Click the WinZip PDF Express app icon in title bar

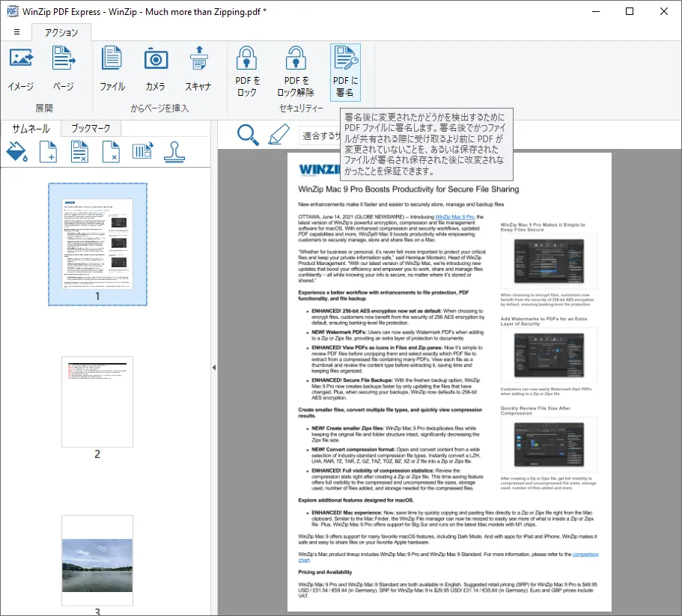[x=13, y=11]
